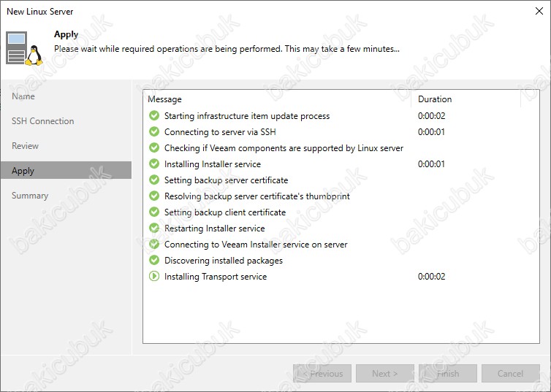Image resolution: width=551 pixels, height=392 pixels.
Task: Select the Setting backup client certificate text
Action: [225, 212]
